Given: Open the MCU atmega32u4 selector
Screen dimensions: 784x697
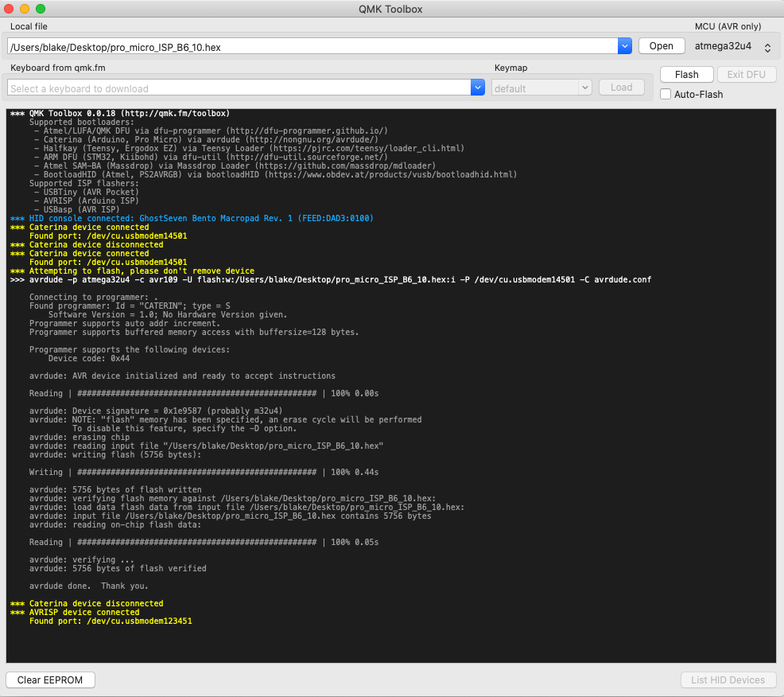Looking at the screenshot, I should click(x=732, y=46).
